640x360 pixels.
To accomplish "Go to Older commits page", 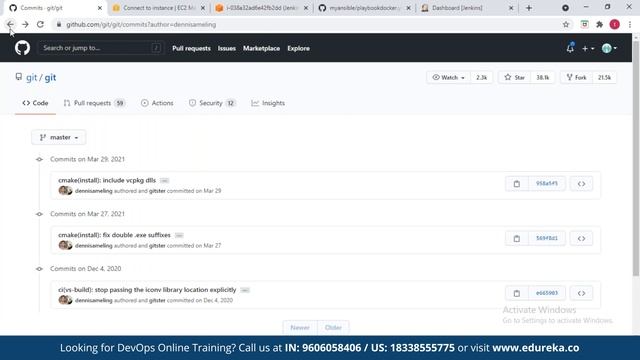I will pos(333,327).
